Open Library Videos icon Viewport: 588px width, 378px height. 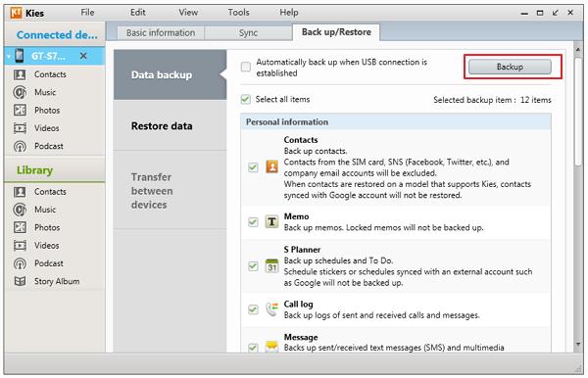tap(20, 246)
